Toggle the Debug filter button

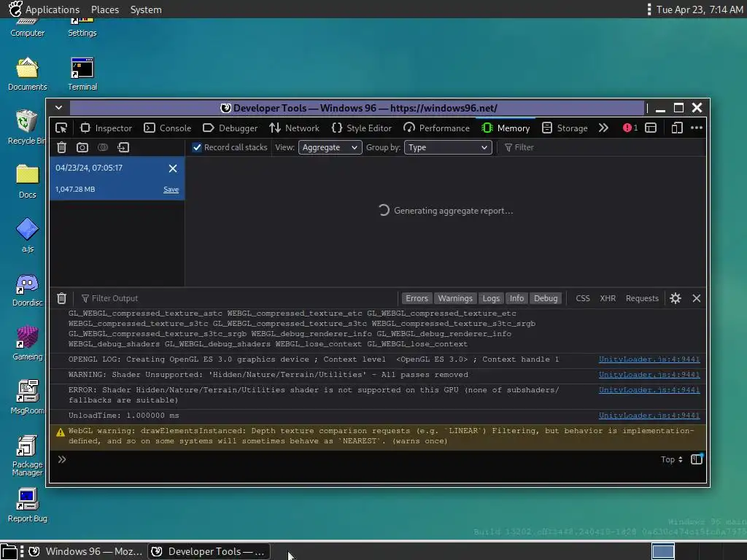[546, 298]
